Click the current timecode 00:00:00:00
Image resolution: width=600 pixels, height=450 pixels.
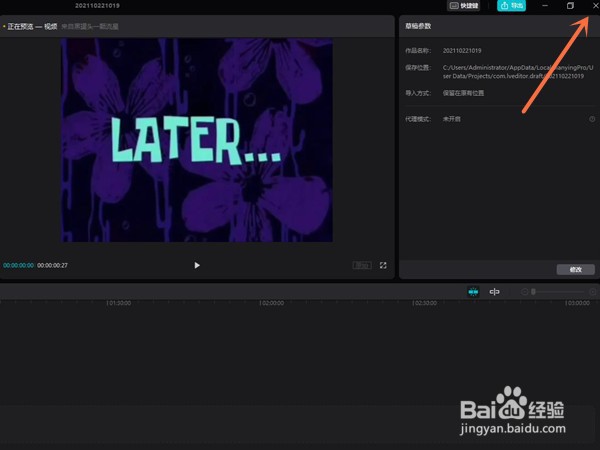click(18, 265)
